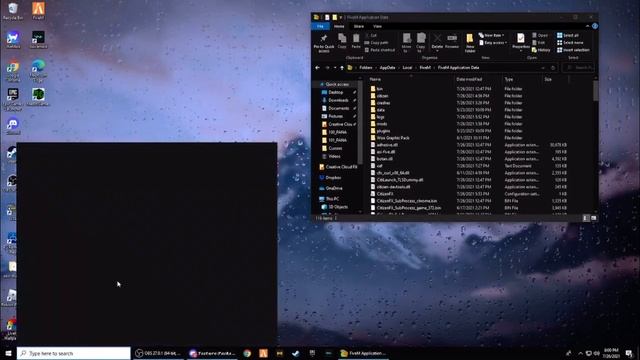640x360 pixels.
Task: Click Paste shortcut in the ribbon
Action: pyautogui.click(x=380, y=50)
